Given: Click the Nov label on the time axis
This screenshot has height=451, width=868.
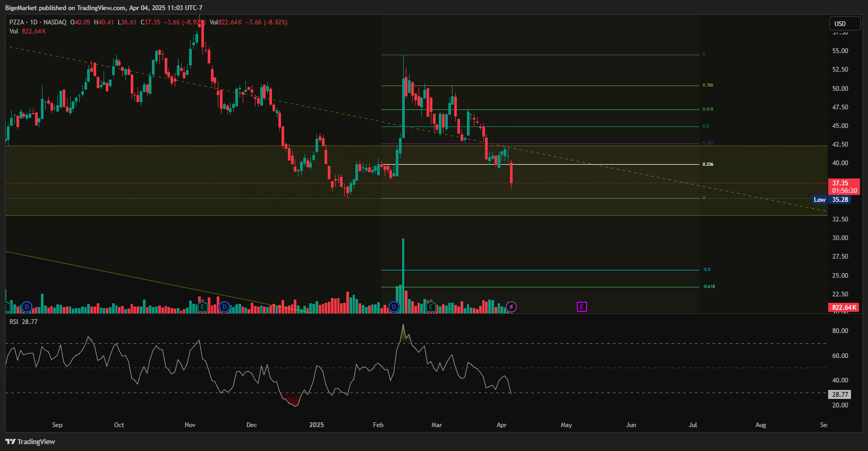Looking at the screenshot, I should point(190,425).
